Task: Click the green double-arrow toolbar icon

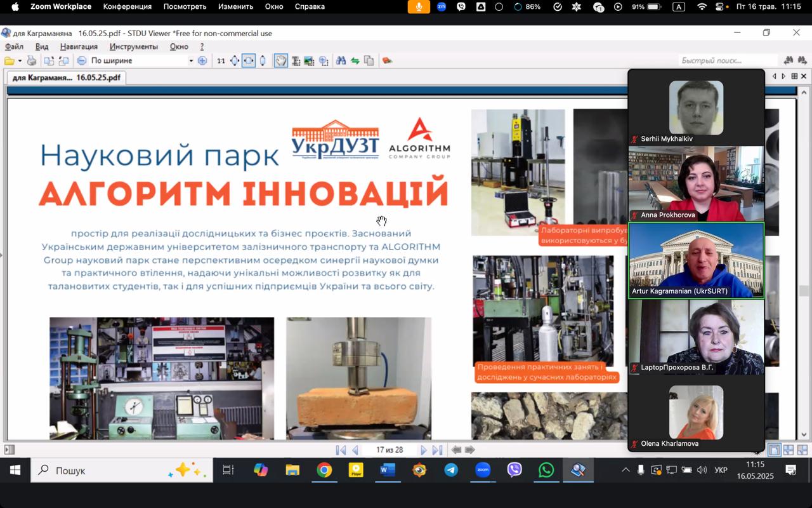Action: point(355,61)
